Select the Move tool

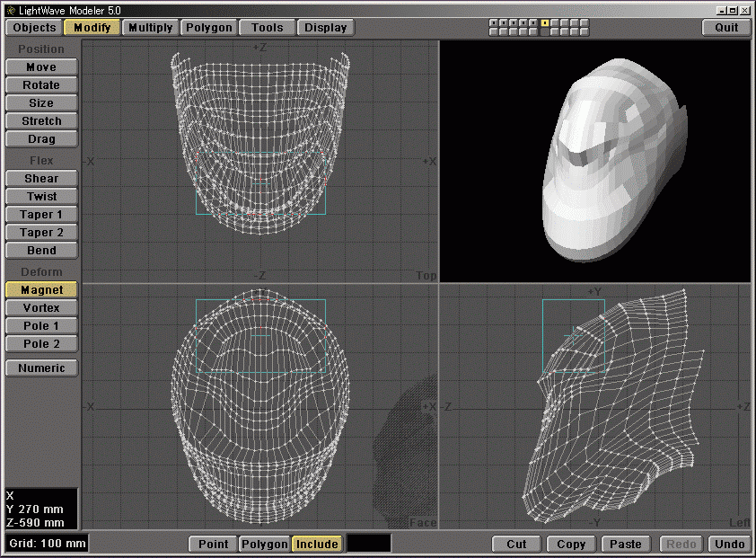pos(41,67)
